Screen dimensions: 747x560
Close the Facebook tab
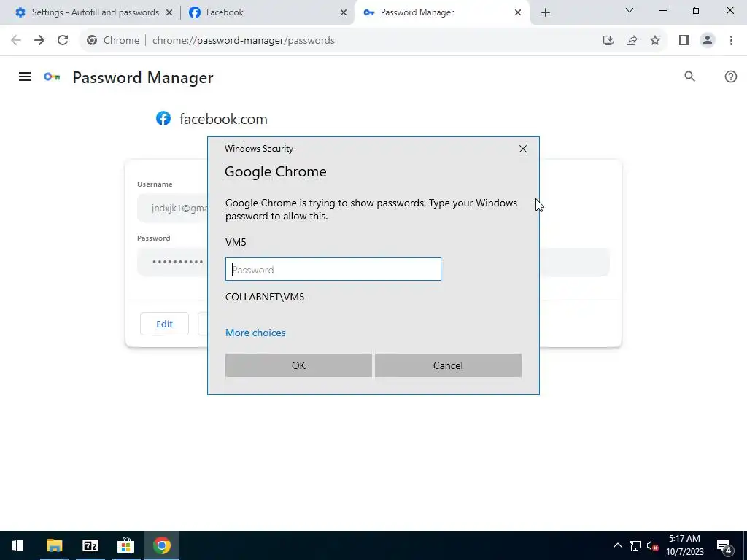343,13
